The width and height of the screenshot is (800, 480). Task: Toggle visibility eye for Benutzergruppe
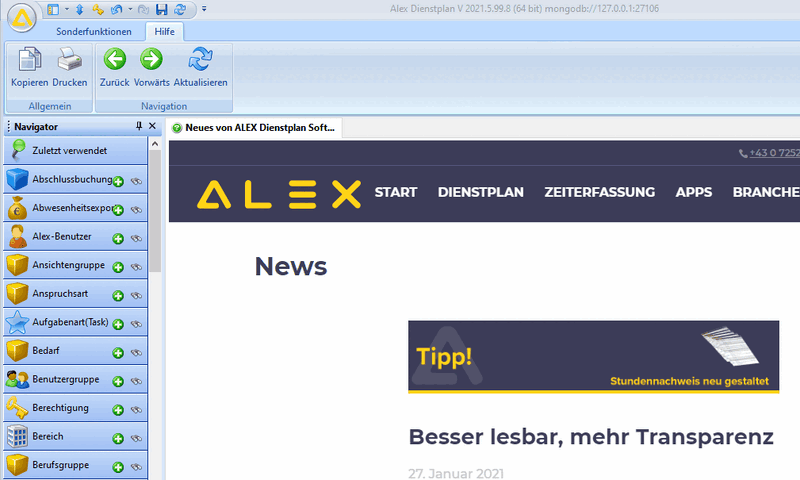[136, 381]
